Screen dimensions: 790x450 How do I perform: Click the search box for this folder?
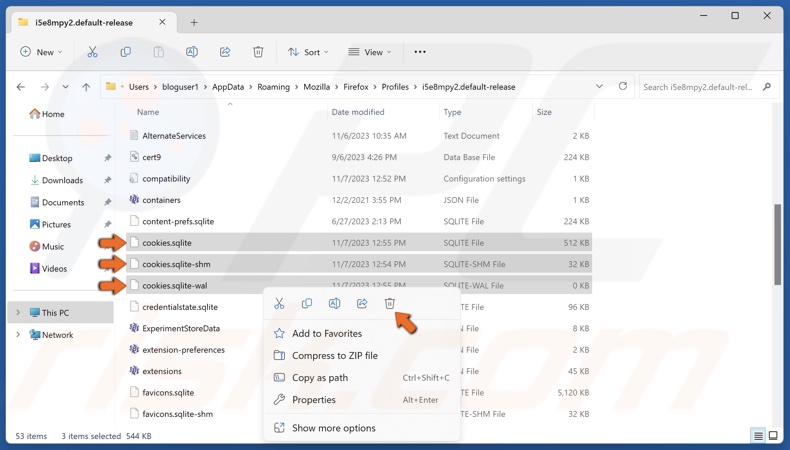click(700, 87)
